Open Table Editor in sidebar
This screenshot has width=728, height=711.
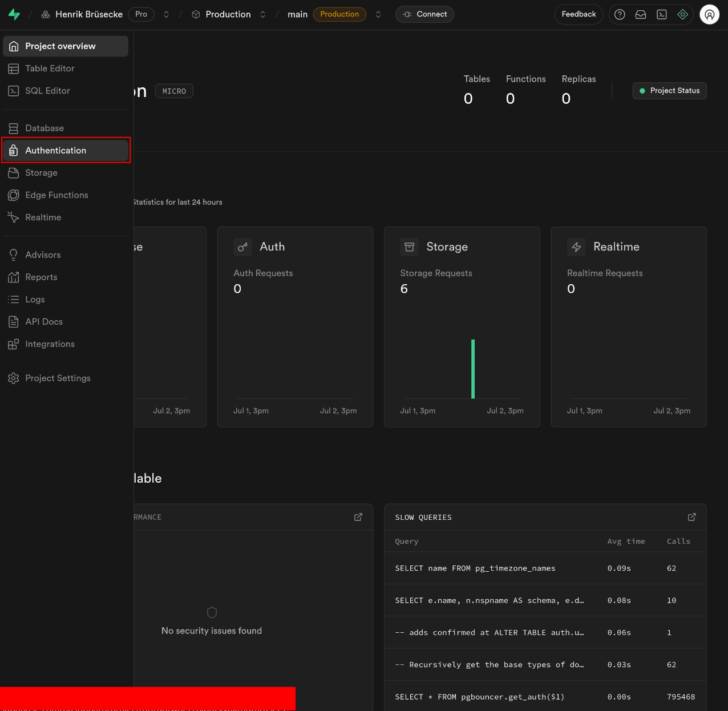50,68
